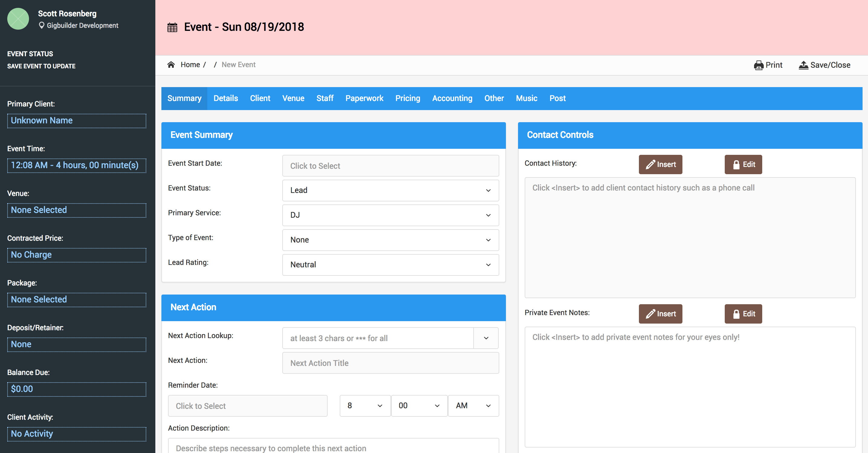Click the Save/Close upload icon
Viewport: 868px width, 453px height.
pos(803,65)
